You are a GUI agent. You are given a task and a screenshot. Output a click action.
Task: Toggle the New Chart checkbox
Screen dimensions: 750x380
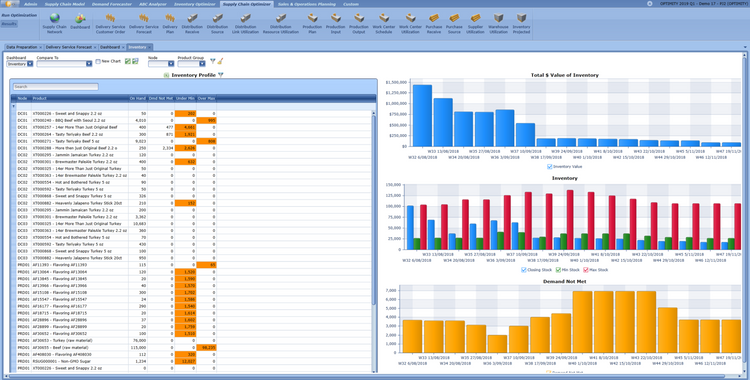pyautogui.click(x=98, y=62)
